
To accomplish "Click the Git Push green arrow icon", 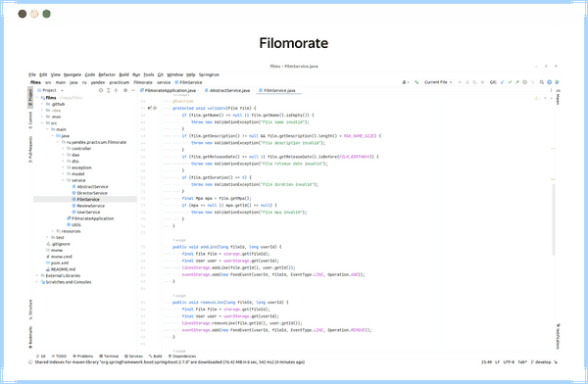I will tap(517, 82).
